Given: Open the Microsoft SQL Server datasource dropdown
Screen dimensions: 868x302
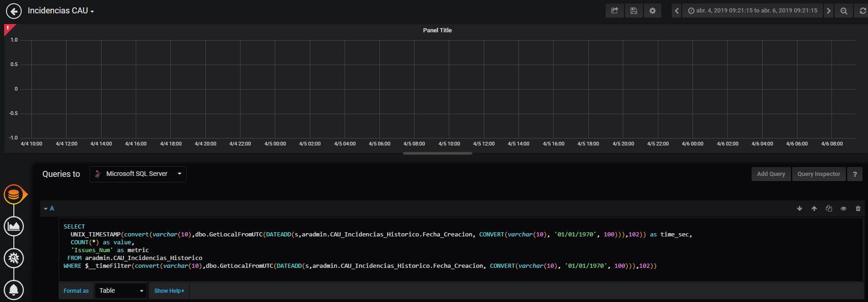Looking at the screenshot, I should (138, 174).
